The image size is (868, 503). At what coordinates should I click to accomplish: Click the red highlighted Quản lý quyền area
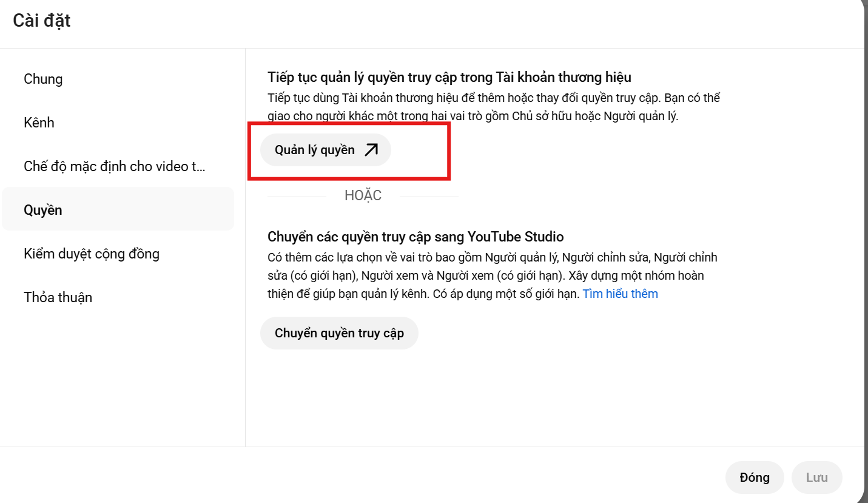(351, 151)
